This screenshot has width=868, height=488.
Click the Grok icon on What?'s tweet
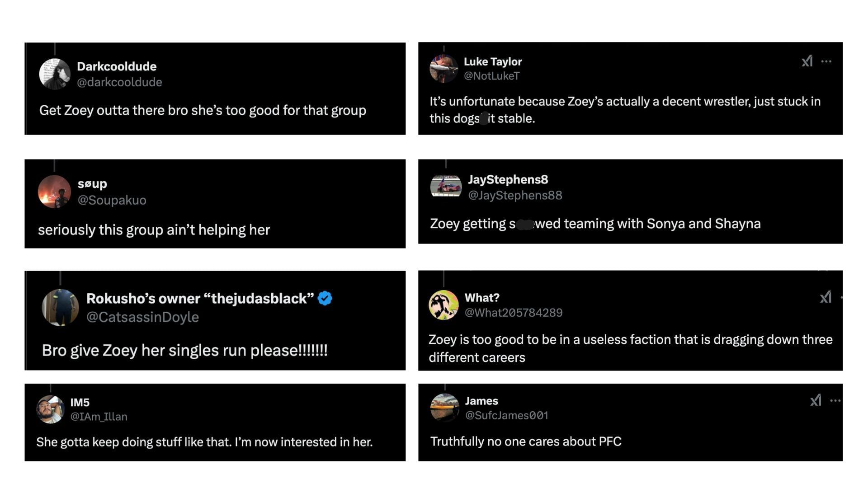coord(826,297)
